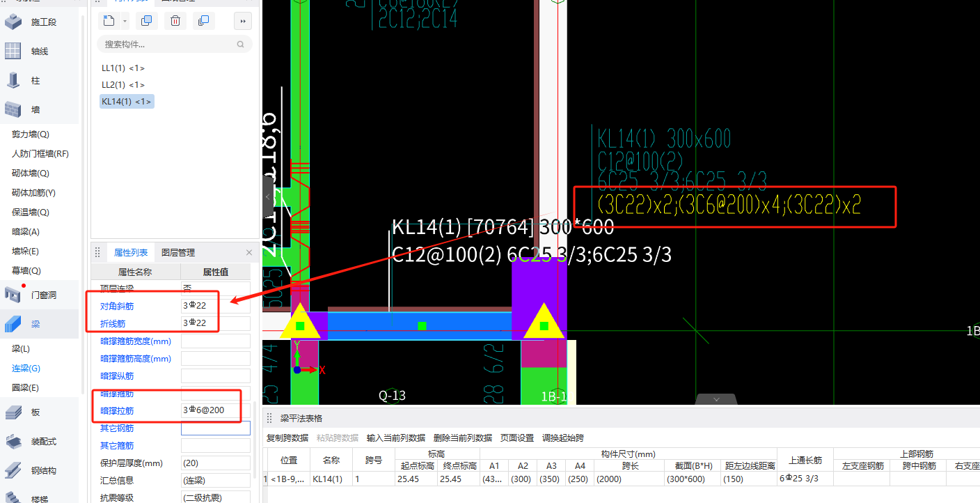980x503 pixels.
Task: Click the 其它箍筋 value field
Action: click(x=216, y=445)
